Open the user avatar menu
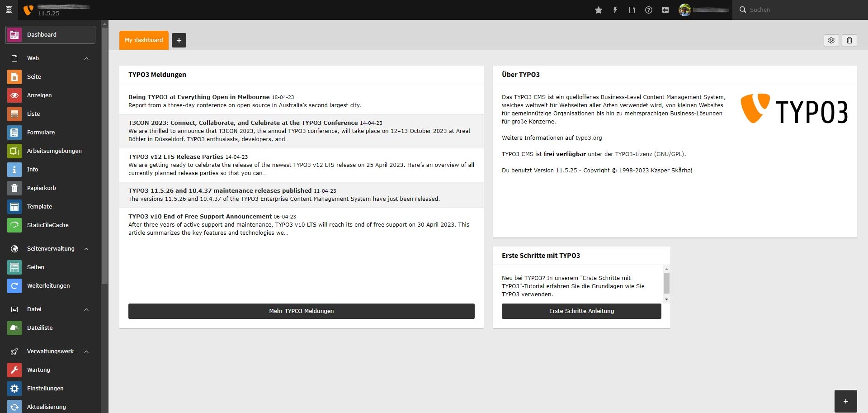Screen dimensions: 868x413 [703, 10]
